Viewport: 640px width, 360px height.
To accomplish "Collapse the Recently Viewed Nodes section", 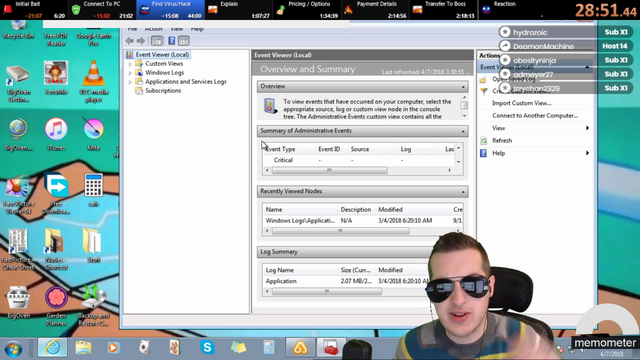I will 463,191.
